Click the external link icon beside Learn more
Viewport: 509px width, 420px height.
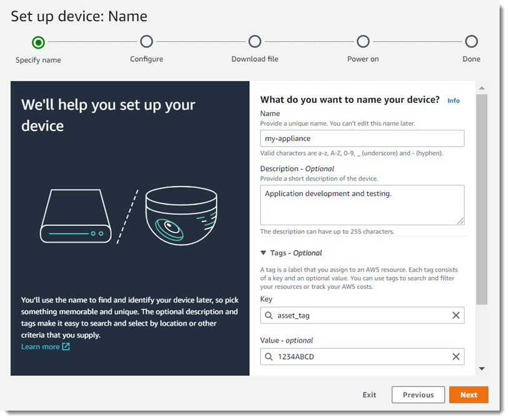click(66, 347)
